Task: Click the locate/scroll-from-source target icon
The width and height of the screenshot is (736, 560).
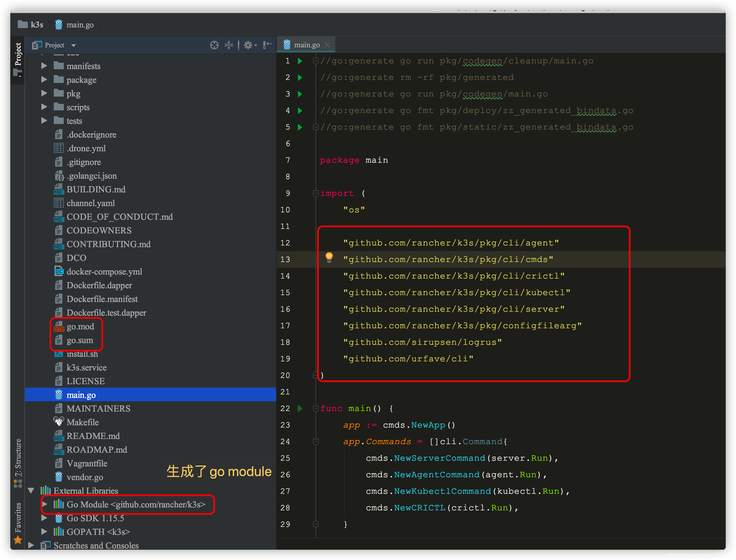Action: 214,45
